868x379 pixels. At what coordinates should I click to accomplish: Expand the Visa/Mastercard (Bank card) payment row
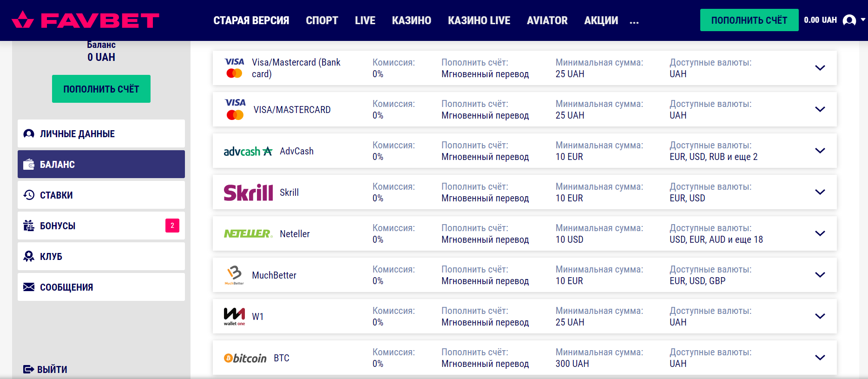(820, 68)
